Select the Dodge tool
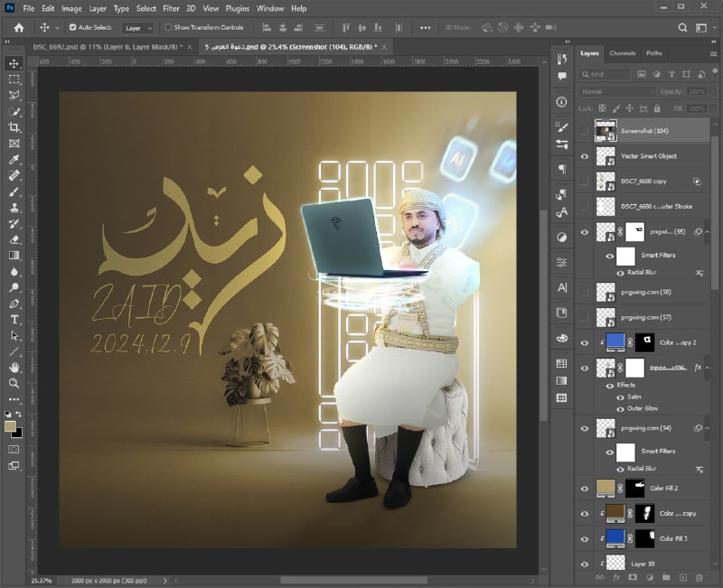 14,287
